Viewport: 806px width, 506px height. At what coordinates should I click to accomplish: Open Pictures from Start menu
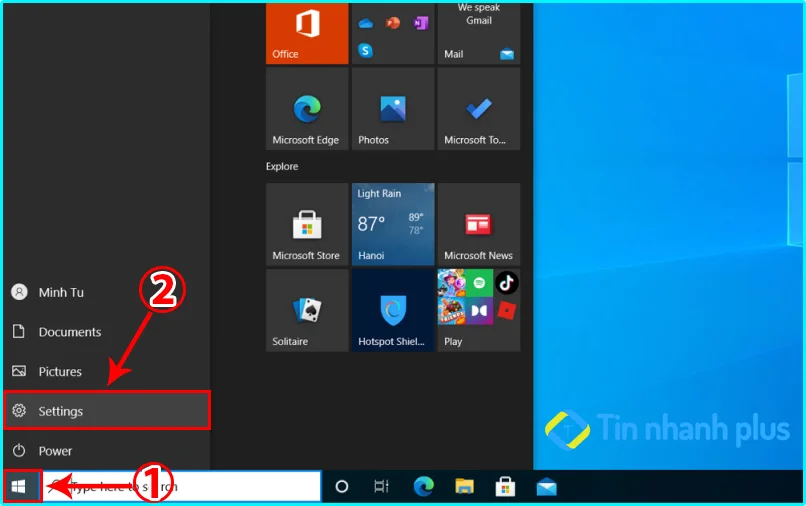coord(106,371)
